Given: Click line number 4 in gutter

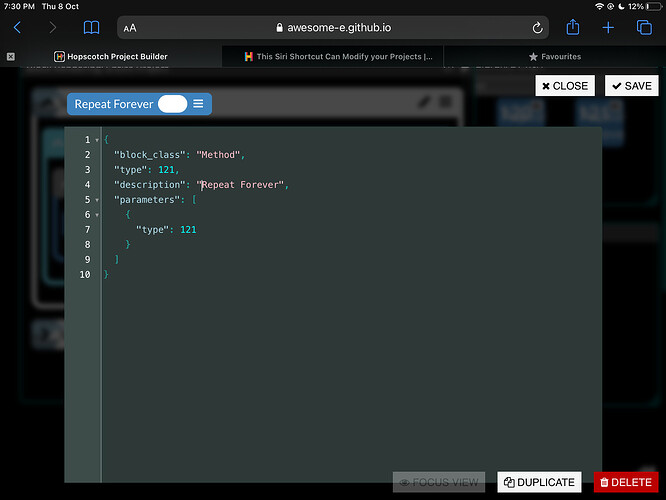Looking at the screenshot, I should [87, 185].
